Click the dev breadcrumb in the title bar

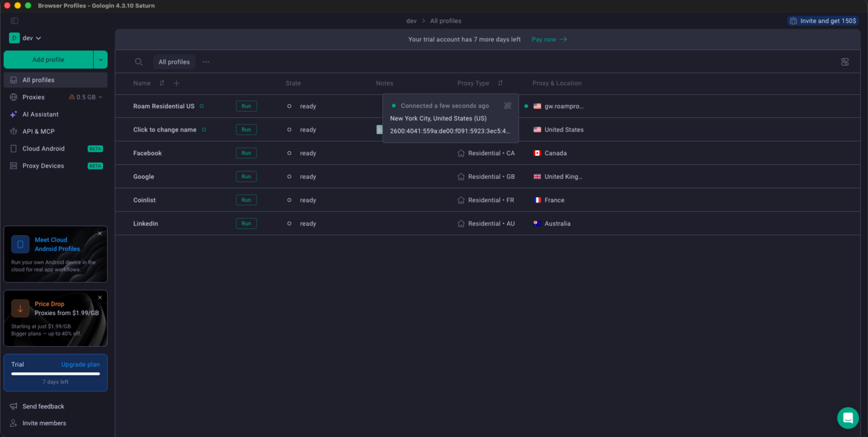coord(412,21)
